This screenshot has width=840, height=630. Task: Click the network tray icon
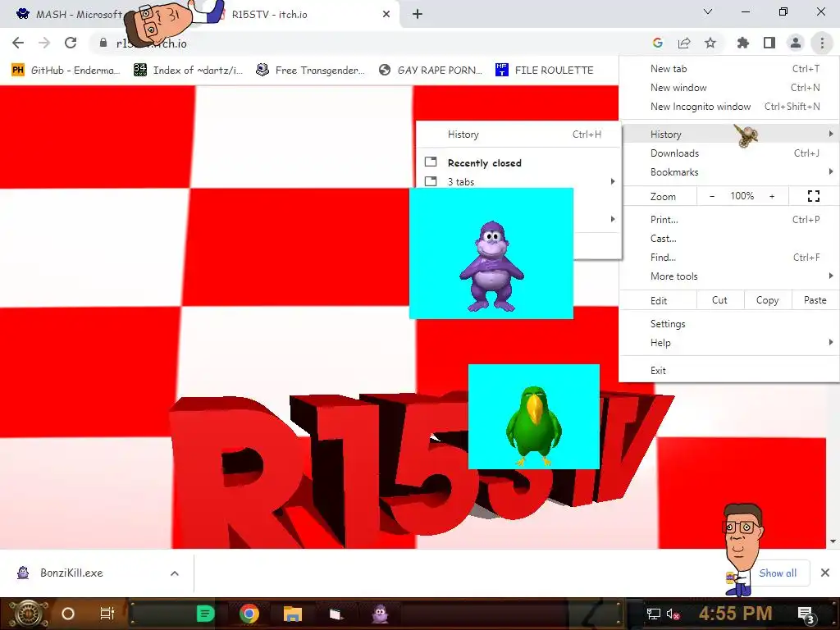[x=654, y=614]
